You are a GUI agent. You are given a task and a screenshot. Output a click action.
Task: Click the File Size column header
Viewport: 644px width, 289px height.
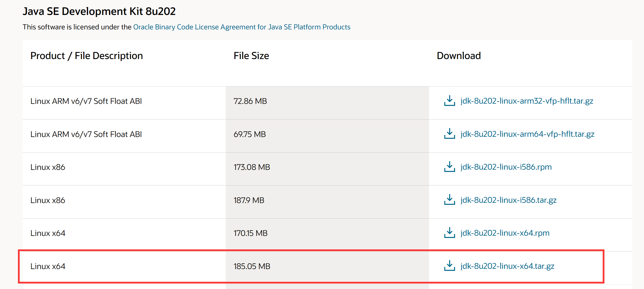click(251, 56)
